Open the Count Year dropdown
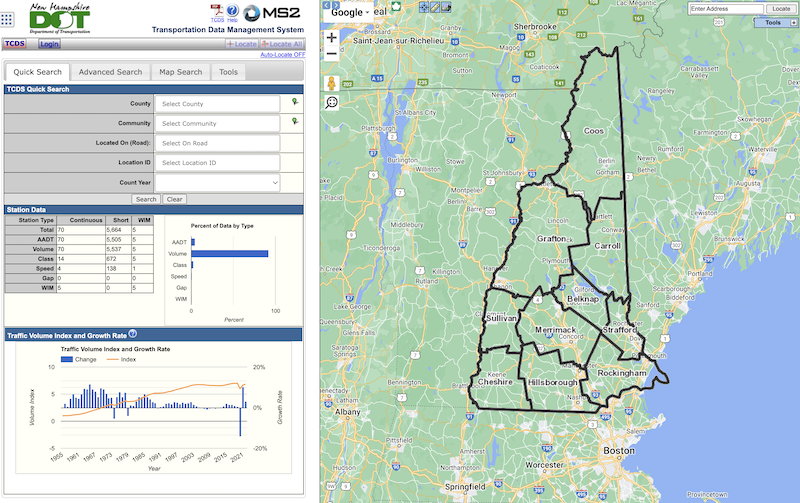 (x=217, y=183)
